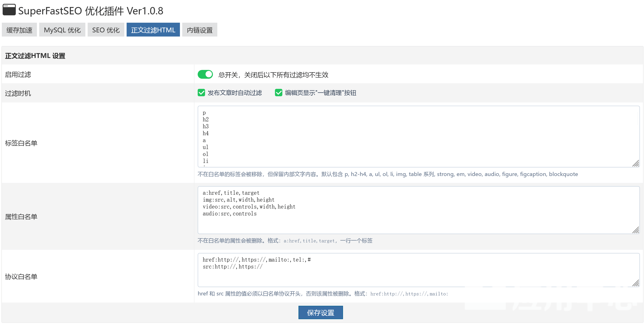The image size is (644, 324).
Task: Click the h2 line in tag whitelist
Action: pyautogui.click(x=205, y=119)
